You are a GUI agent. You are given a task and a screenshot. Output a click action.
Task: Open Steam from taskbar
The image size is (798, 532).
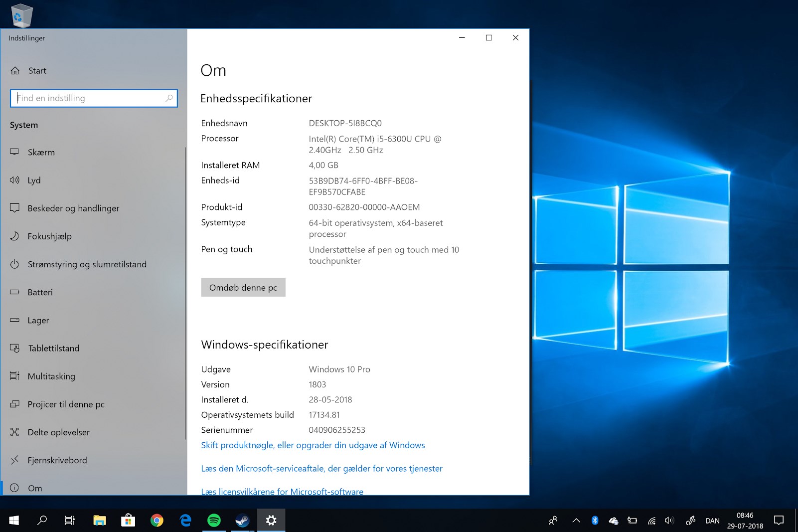(243, 521)
